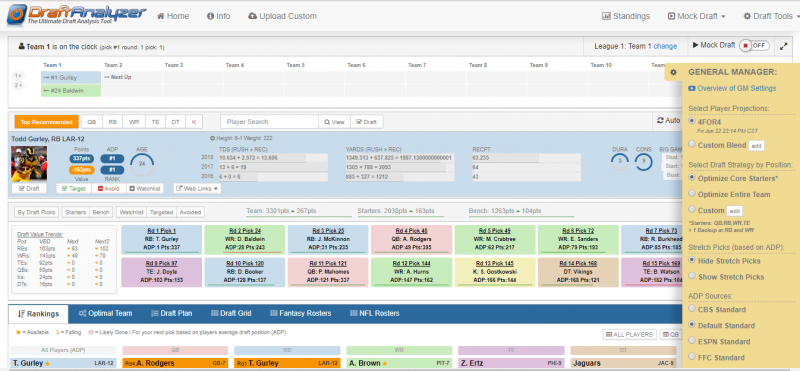The height and width of the screenshot is (371, 800).
Task: Click the GM settings gear icon
Action: tap(673, 72)
